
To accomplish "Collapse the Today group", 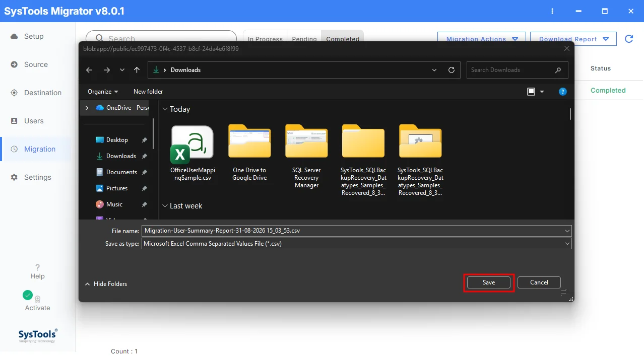I will 165,109.
